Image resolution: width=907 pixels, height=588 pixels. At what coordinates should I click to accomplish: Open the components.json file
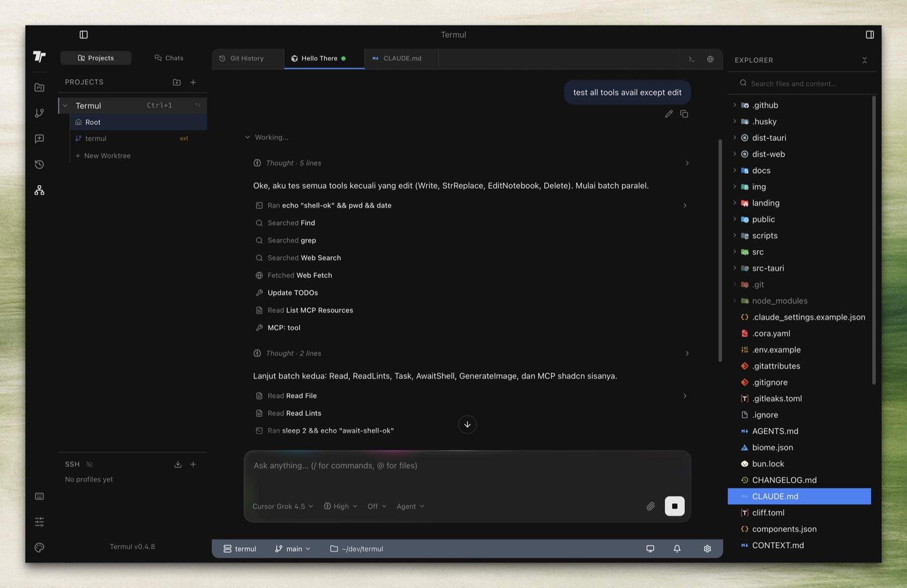coord(800,529)
